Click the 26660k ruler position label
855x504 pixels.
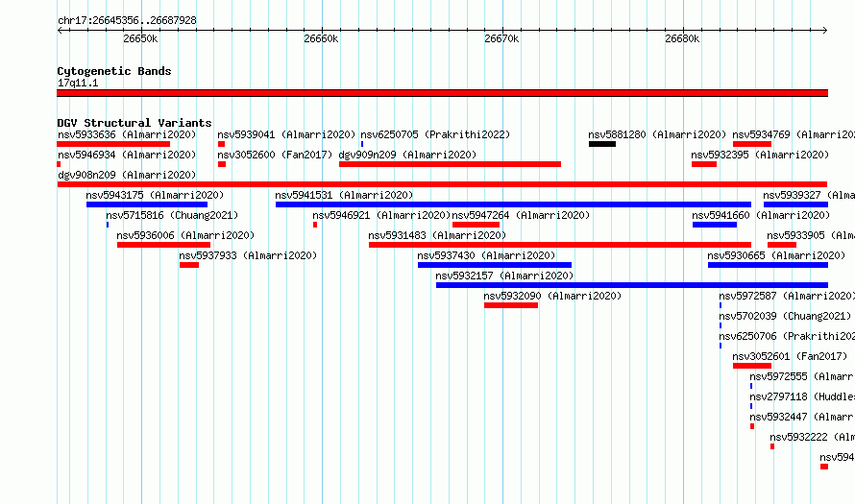(x=321, y=38)
